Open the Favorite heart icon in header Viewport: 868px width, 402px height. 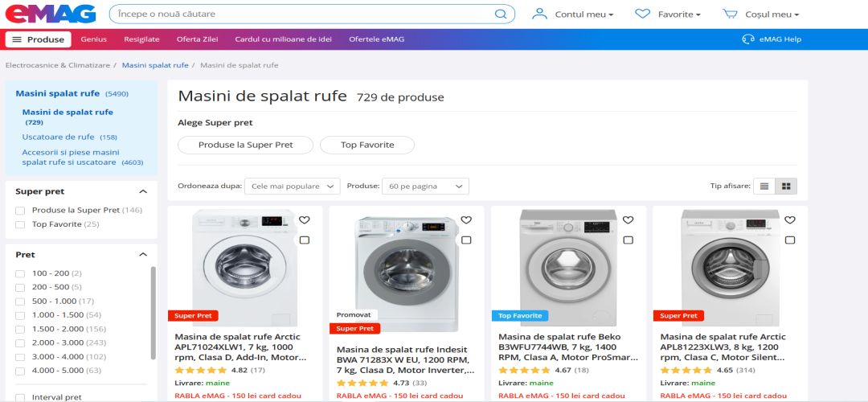pyautogui.click(x=642, y=14)
